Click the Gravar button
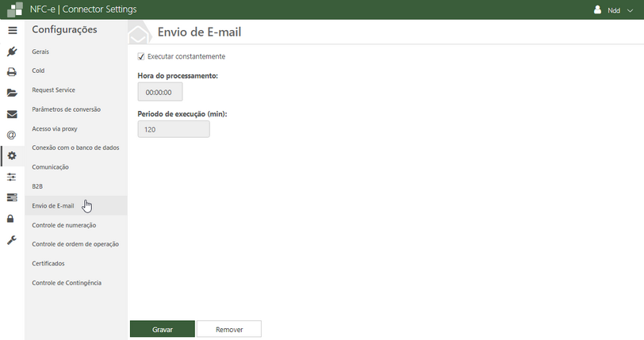The height and width of the screenshot is (340, 644). point(163,330)
